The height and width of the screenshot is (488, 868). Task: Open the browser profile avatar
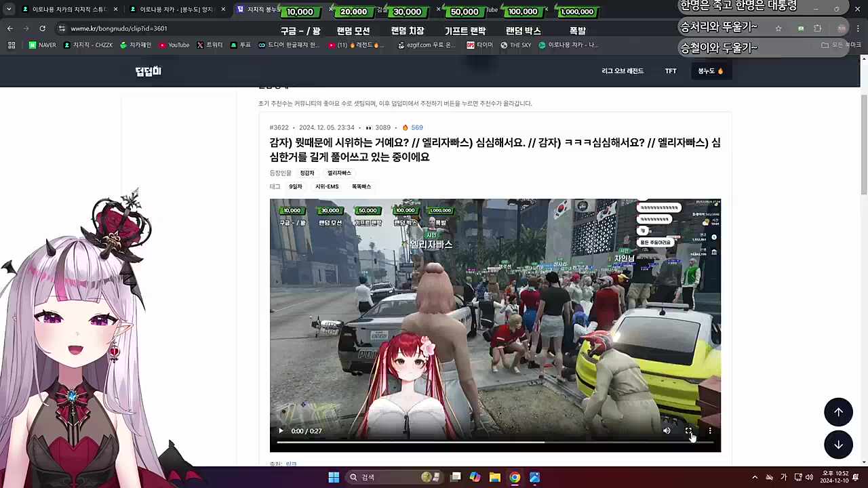click(x=842, y=28)
